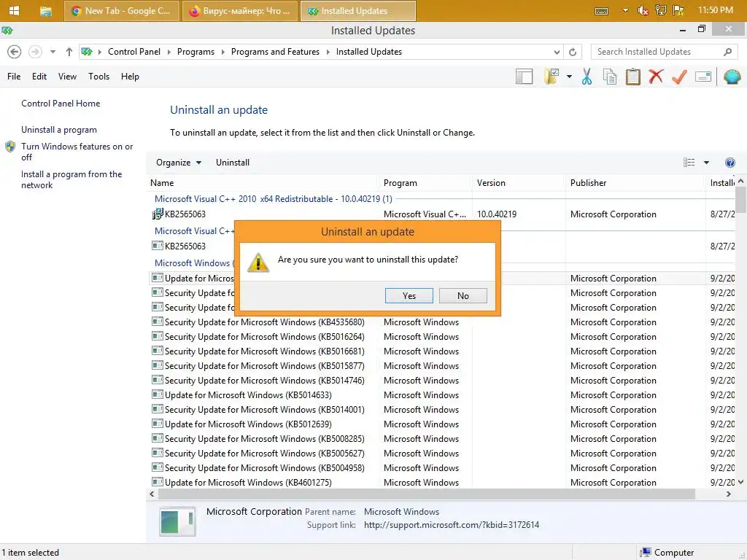
Task: Open File Explorer from the taskbar
Action: 46,11
